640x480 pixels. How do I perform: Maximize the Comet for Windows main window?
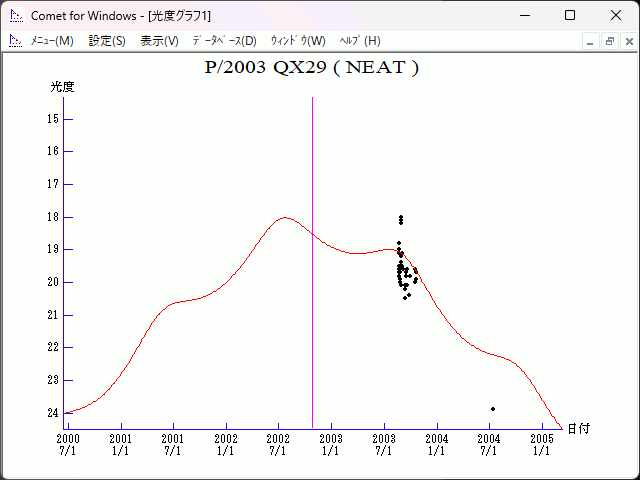570,16
